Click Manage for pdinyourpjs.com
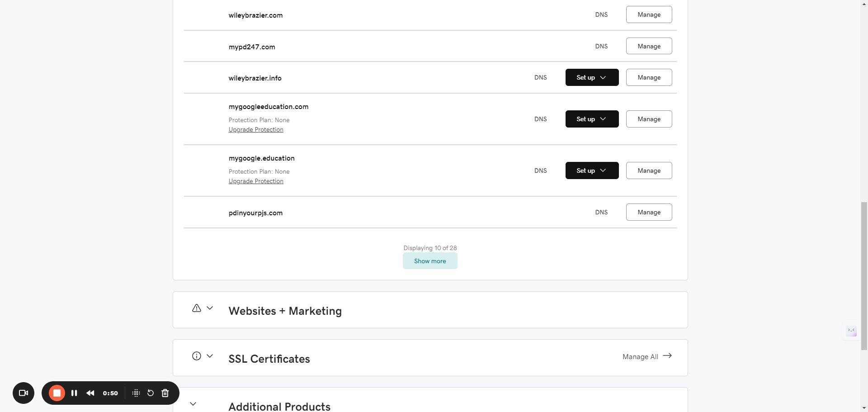 tap(649, 212)
